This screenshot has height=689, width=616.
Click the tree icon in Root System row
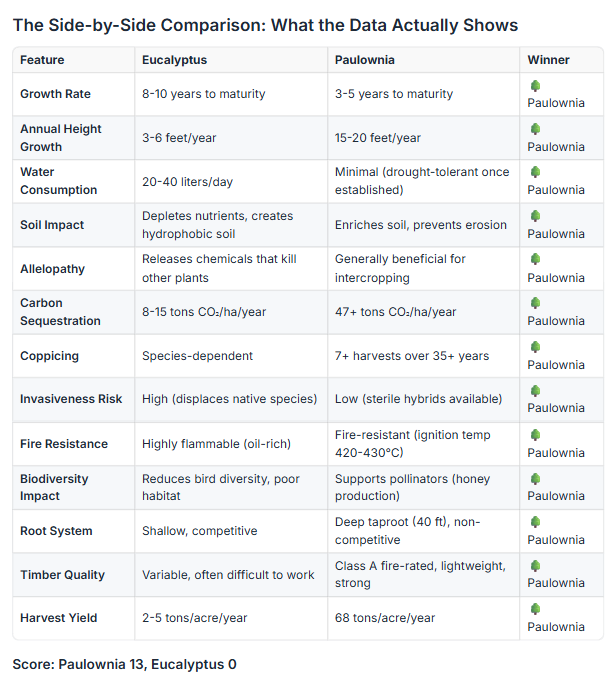coord(535,522)
